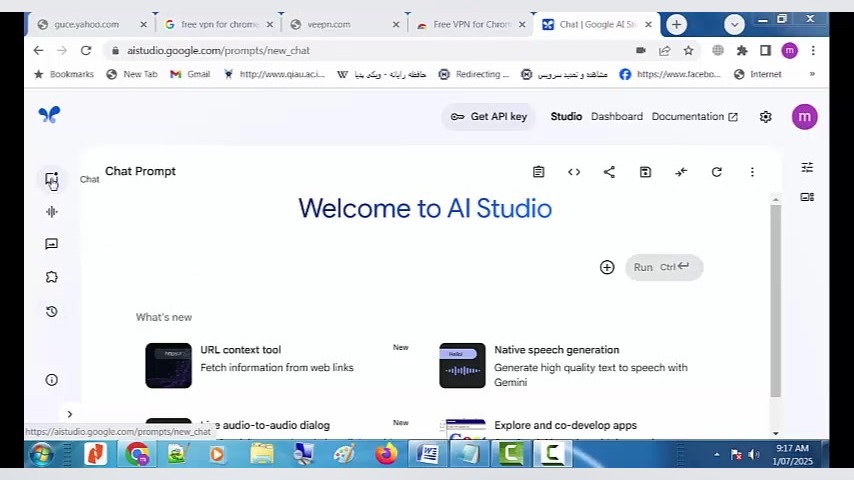Image resolution: width=854 pixels, height=480 pixels.
Task: Click the Native speech generation thumbnail
Action: [x=462, y=366]
